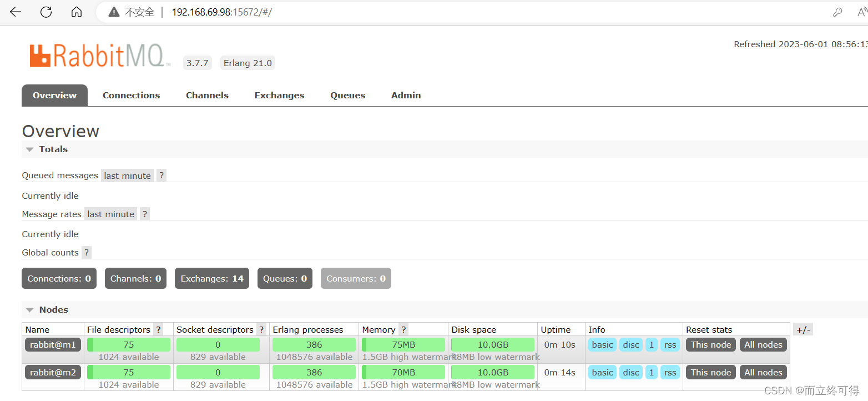This screenshot has width=868, height=401.
Task: Open Memory column help question mark
Action: click(x=403, y=329)
